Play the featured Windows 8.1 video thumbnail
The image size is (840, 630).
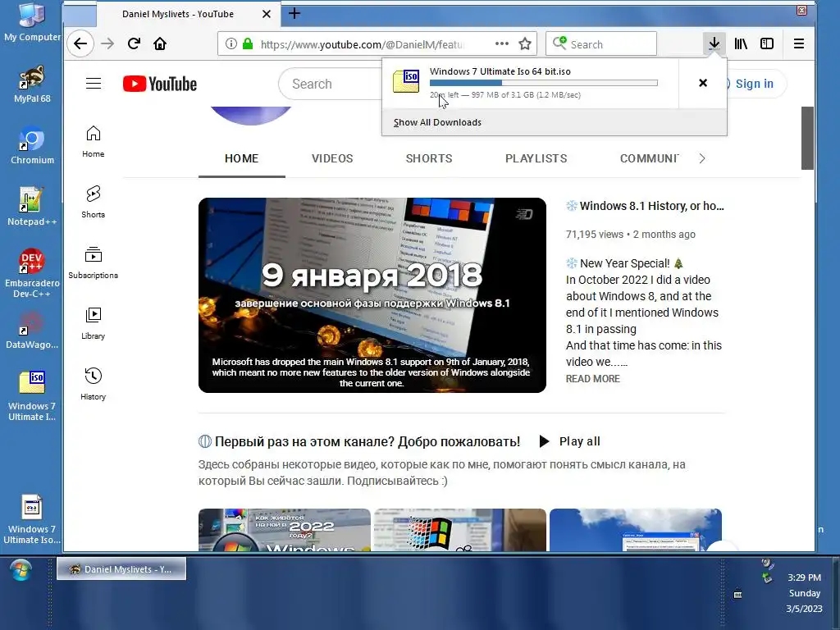click(x=372, y=295)
